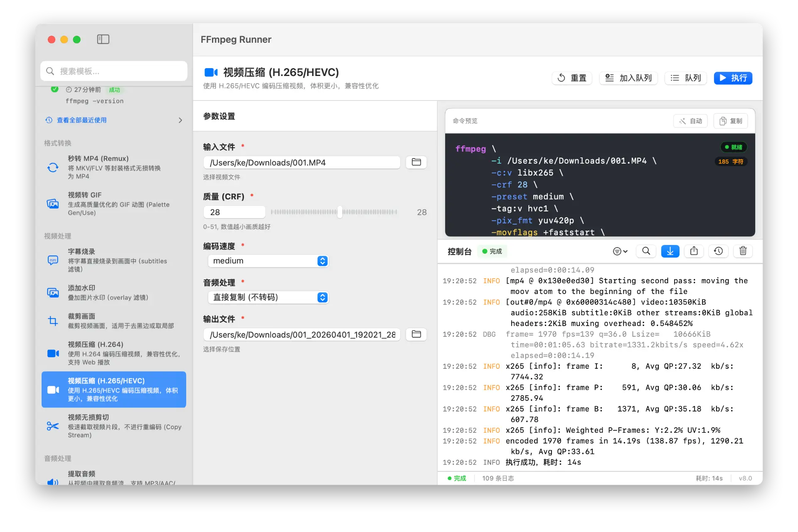
Task: Click the -crf 28 line in command preview
Action: click(515, 184)
